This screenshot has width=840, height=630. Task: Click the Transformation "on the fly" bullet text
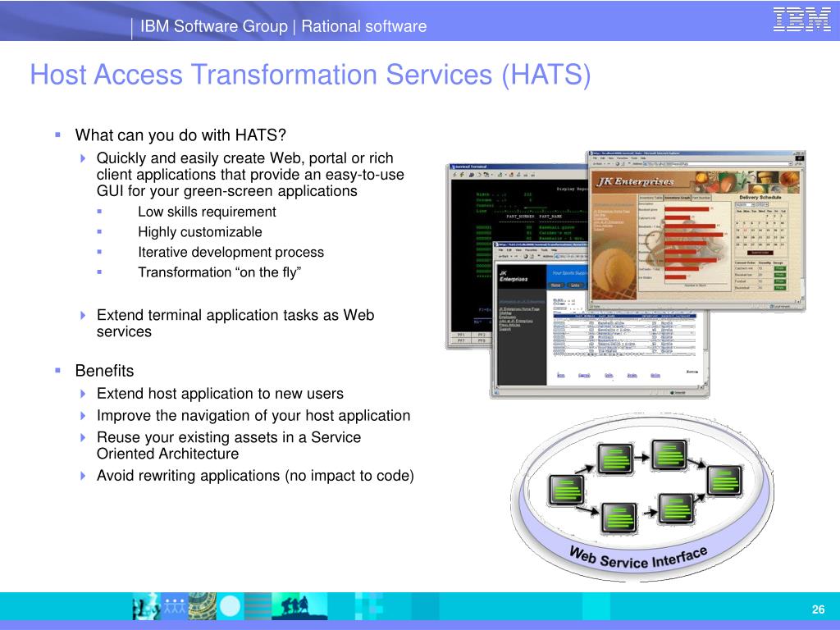[x=220, y=272]
